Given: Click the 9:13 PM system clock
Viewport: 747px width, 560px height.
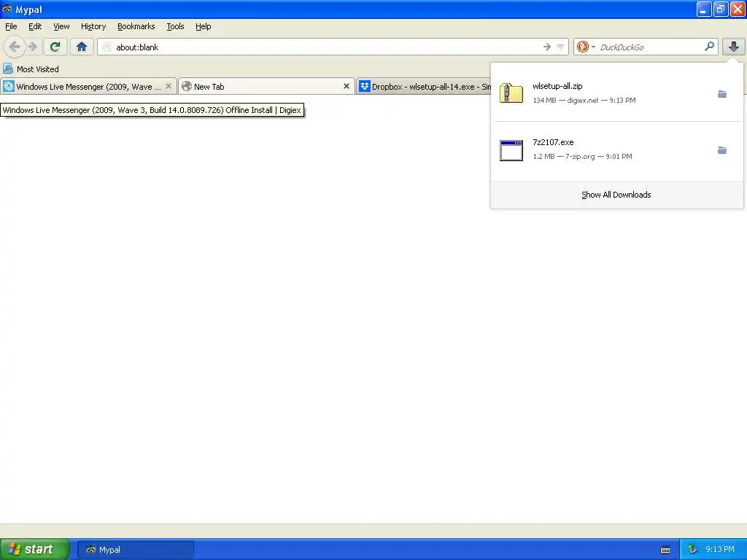Looking at the screenshot, I should coord(720,550).
